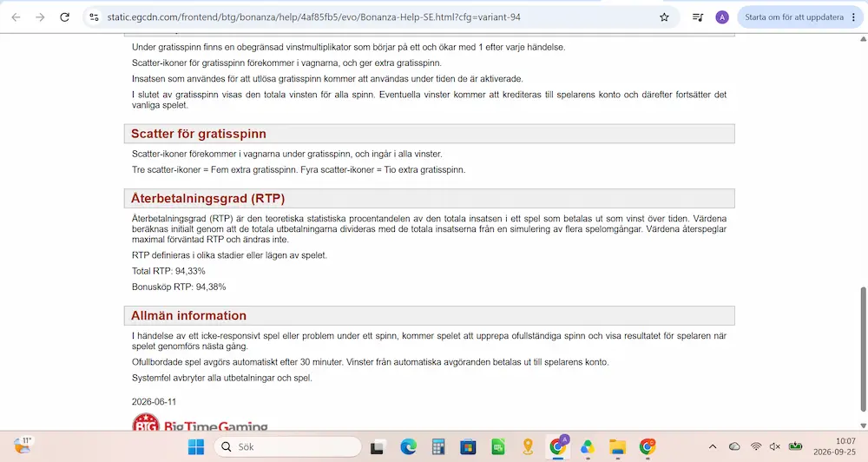This screenshot has width=868, height=462.
Task: Click 'Starta om för att uppdatera' button
Action: point(794,17)
